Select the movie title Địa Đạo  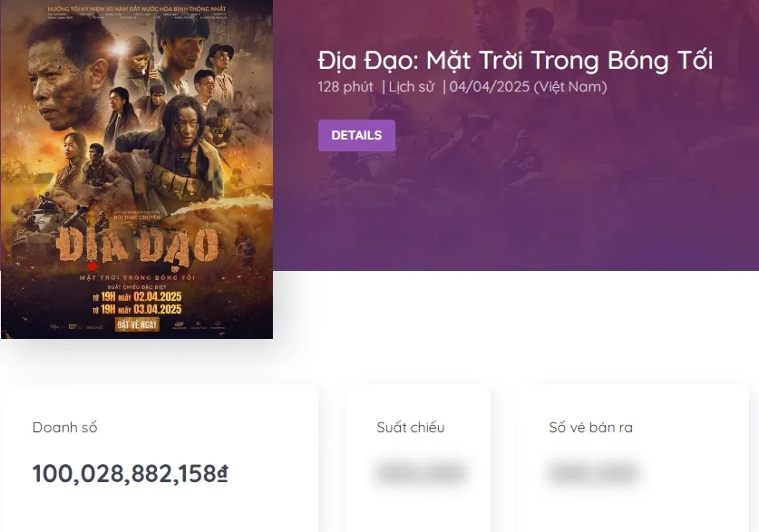[x=514, y=60]
